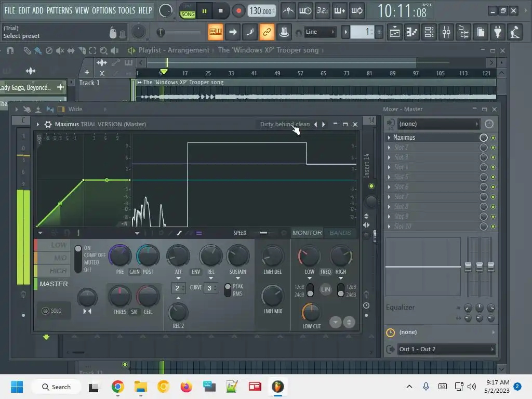Screen dimensions: 532x399
Task: Select the magnet snap icon in Playlist
Action: pyautogui.click(x=10, y=50)
